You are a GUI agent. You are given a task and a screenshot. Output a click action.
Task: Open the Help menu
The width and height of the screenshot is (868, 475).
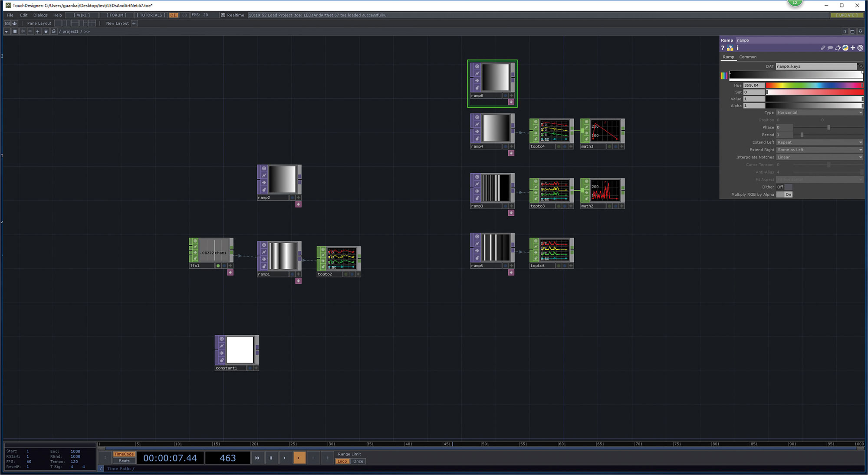[58, 15]
